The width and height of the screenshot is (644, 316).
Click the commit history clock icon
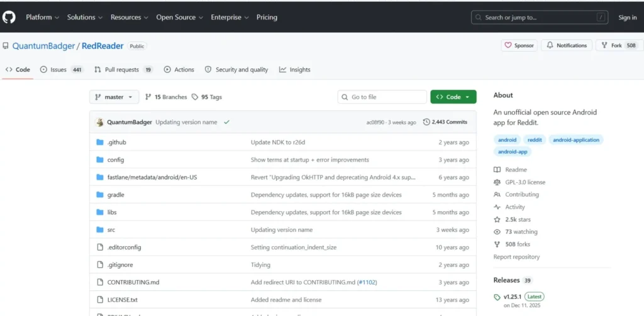pyautogui.click(x=426, y=122)
